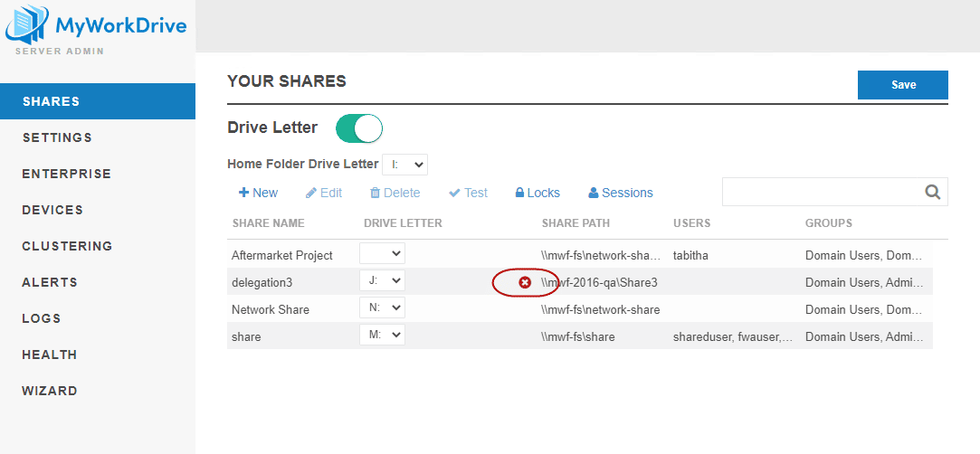
Task: Open Locks via the padlock icon
Action: pyautogui.click(x=520, y=193)
